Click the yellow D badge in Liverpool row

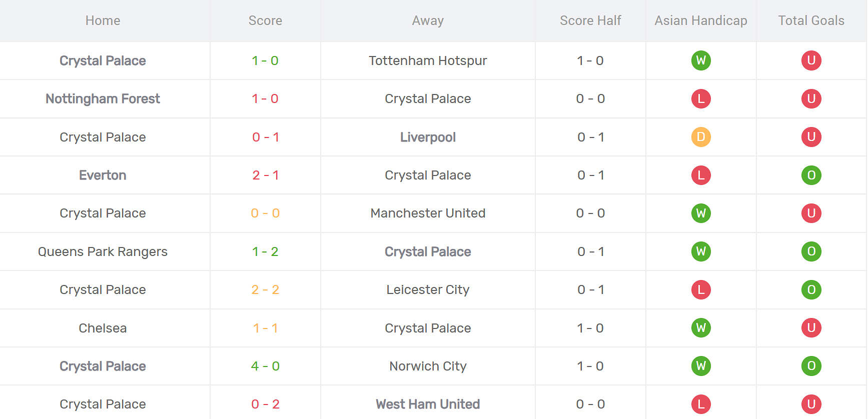tap(701, 137)
